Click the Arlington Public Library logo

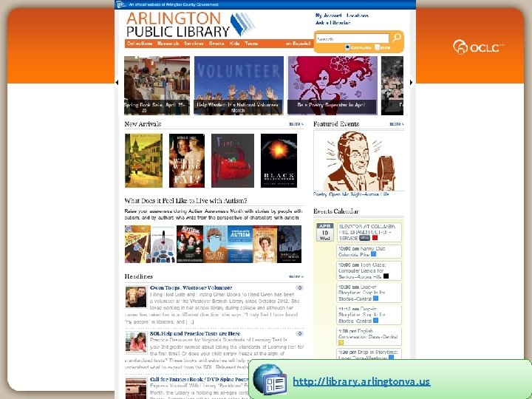[x=191, y=24]
